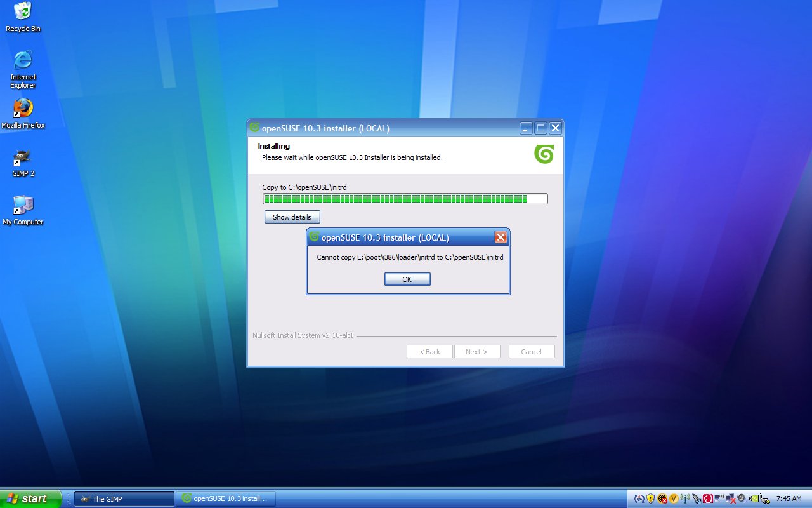The width and height of the screenshot is (812, 508).
Task: Click the Windows security shield tray icon
Action: (x=651, y=498)
